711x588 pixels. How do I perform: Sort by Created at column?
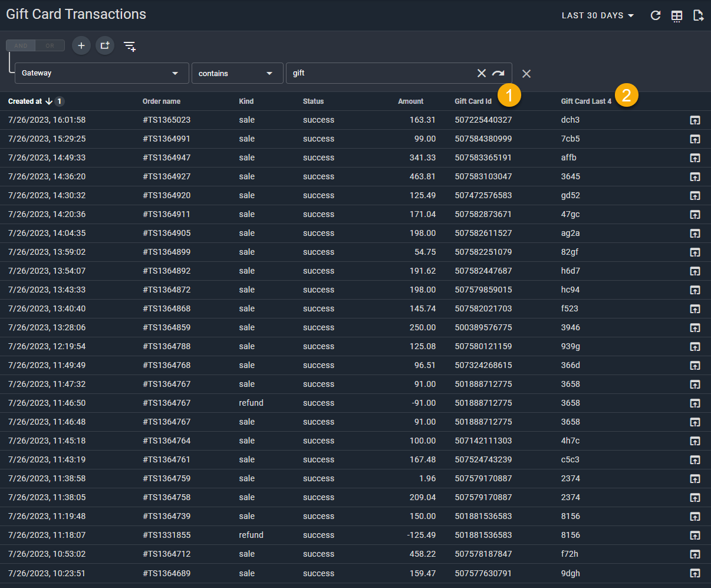[x=25, y=101]
